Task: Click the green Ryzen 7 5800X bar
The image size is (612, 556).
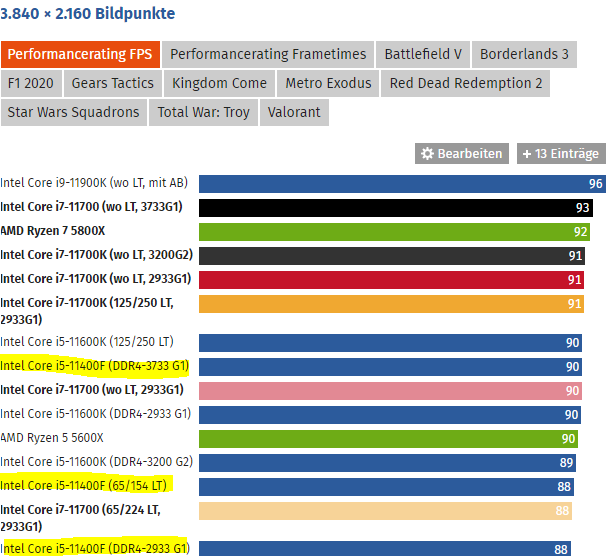Action: (x=394, y=232)
